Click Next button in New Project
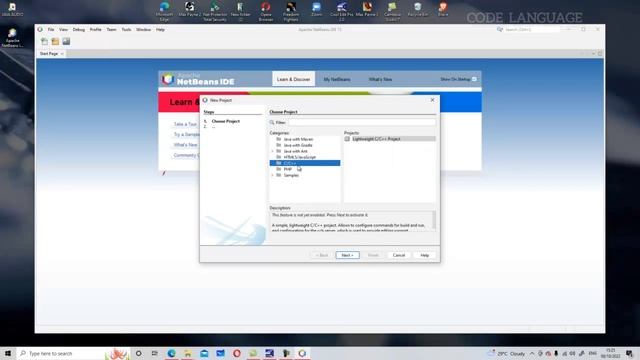640x360 pixels. (x=347, y=255)
